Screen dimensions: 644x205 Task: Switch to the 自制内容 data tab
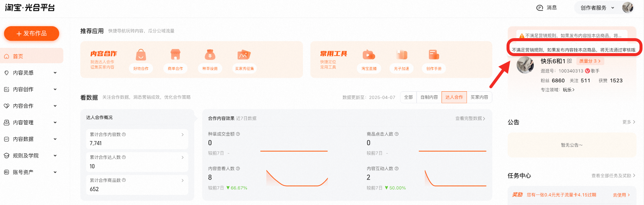(429, 97)
